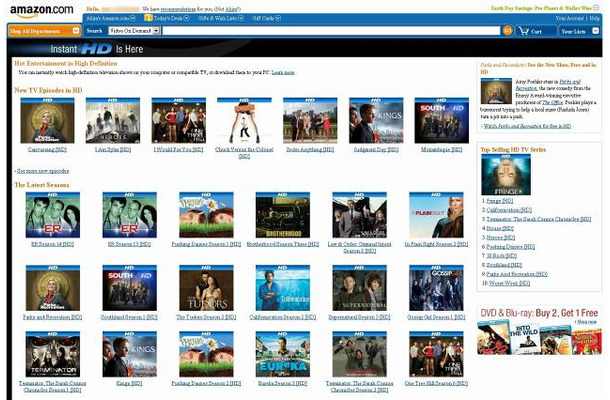Open the Brotherhood Season Three thumbnail
610x400 pixels.
click(283, 215)
